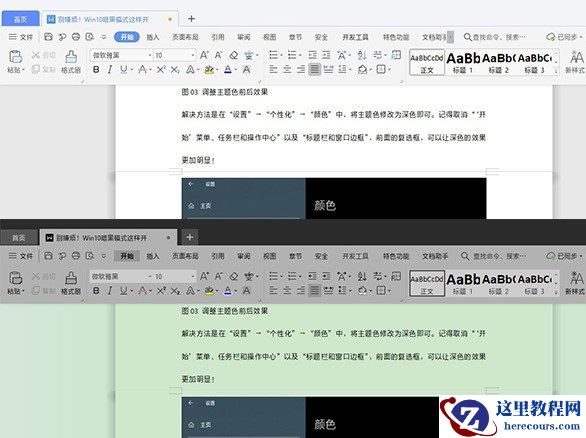Select 标题 1 style in the light-theme window
This screenshot has height=438, width=586.
point(463,62)
